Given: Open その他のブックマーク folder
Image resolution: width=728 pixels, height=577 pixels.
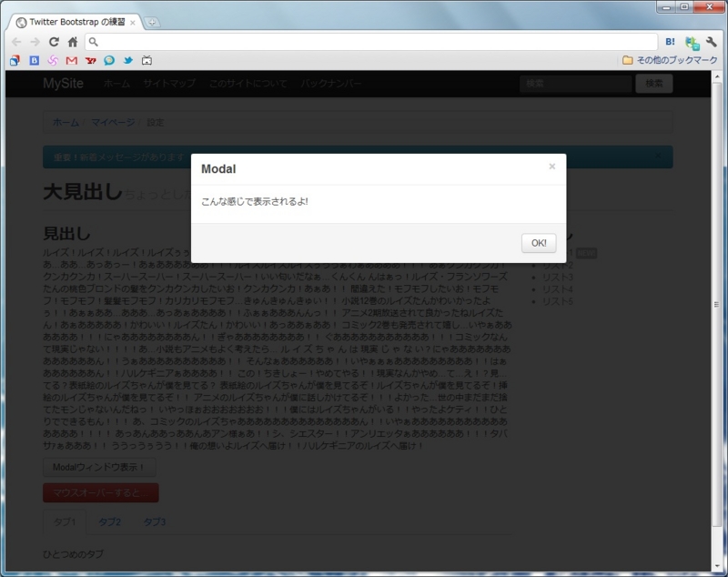Looking at the screenshot, I should coord(670,60).
